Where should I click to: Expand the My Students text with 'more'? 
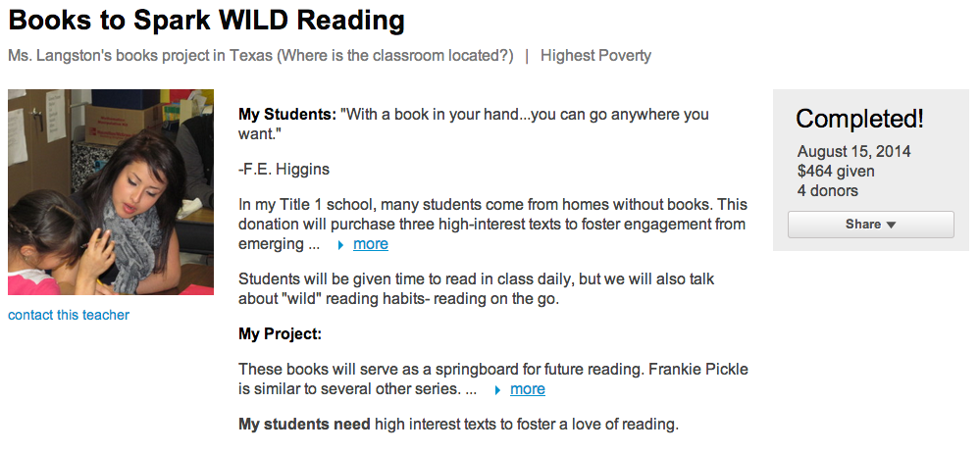370,244
